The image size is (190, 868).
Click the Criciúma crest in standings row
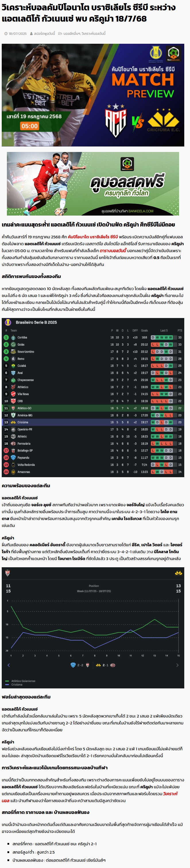[x=13, y=422]
